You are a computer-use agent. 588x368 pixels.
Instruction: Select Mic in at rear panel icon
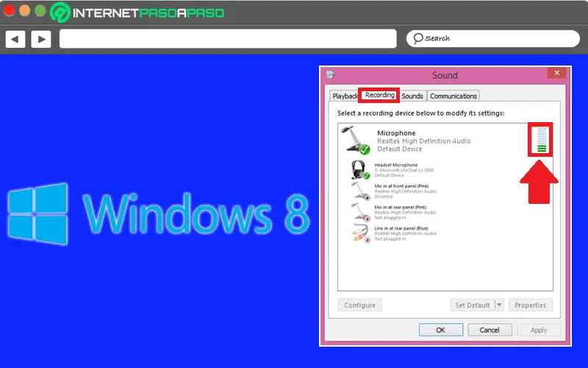point(361,212)
